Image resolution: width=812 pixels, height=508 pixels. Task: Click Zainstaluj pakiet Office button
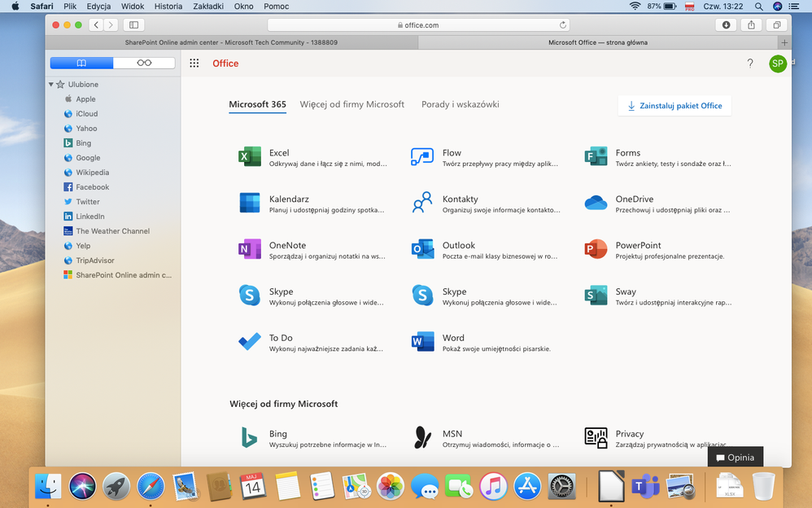674,106
